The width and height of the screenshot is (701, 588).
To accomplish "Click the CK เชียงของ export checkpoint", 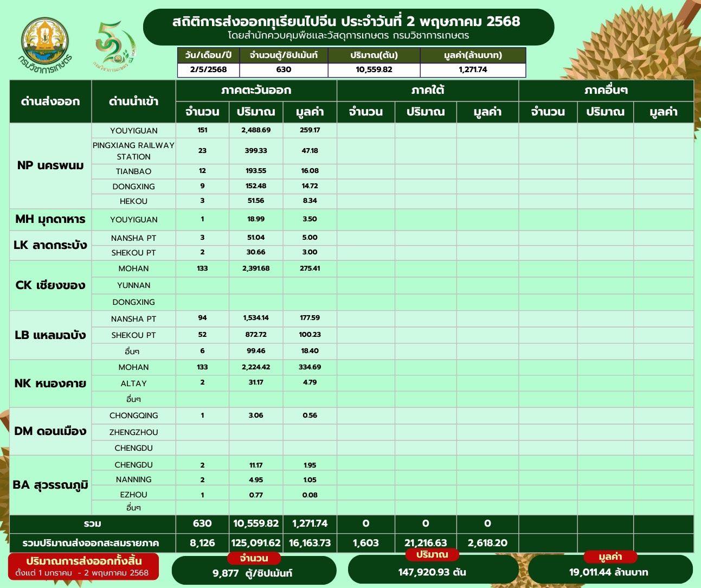I will [x=50, y=285].
